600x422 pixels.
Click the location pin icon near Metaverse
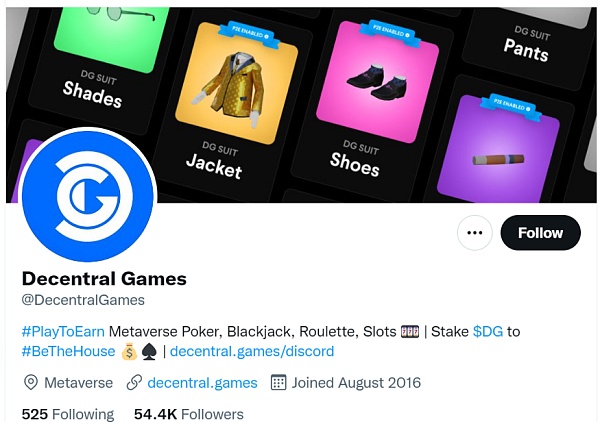point(31,383)
